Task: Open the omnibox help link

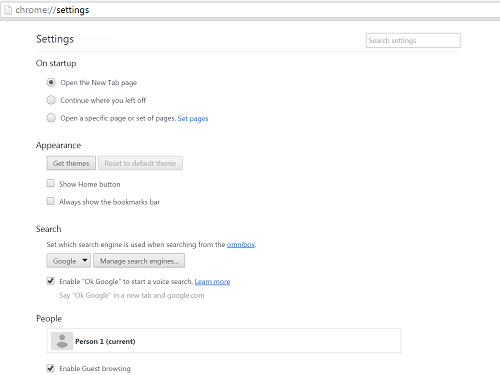Action: (x=241, y=245)
